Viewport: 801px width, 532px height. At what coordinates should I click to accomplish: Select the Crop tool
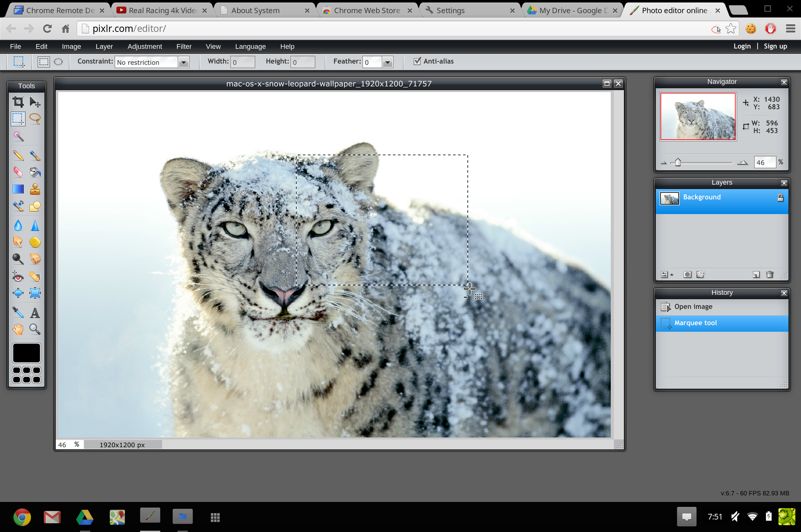[x=18, y=102]
